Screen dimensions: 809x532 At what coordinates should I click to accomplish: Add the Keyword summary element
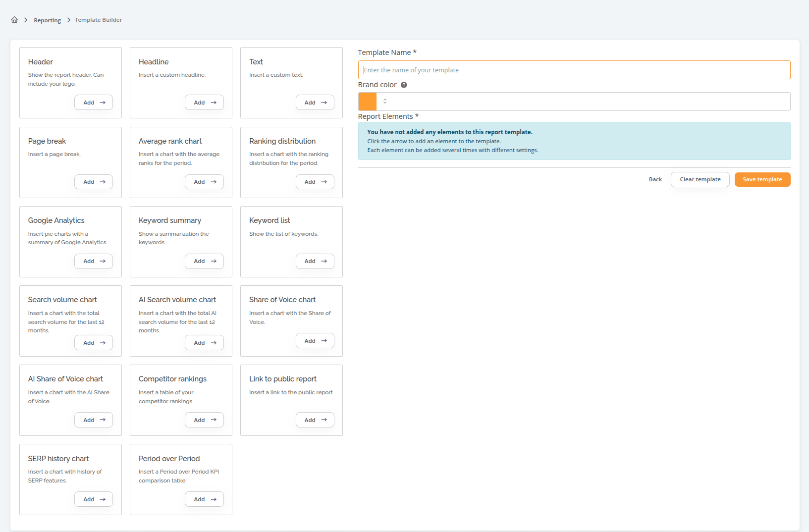(204, 261)
